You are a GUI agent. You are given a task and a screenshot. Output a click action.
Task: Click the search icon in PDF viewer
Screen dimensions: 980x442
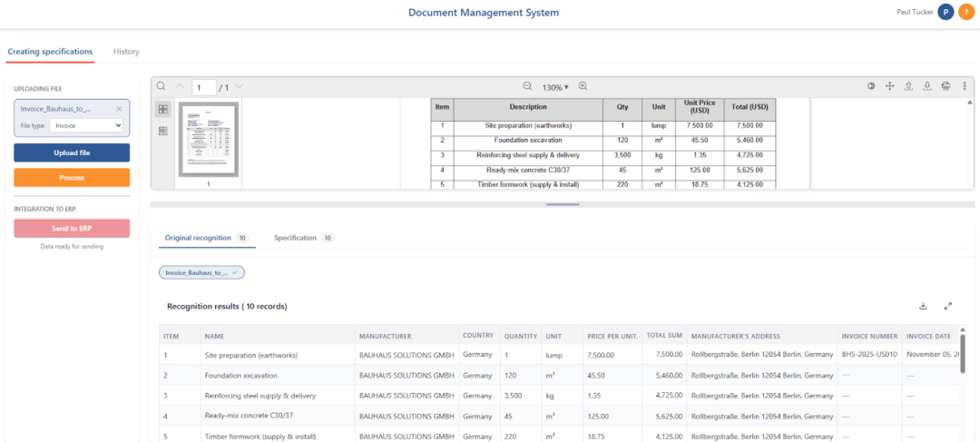pos(162,86)
